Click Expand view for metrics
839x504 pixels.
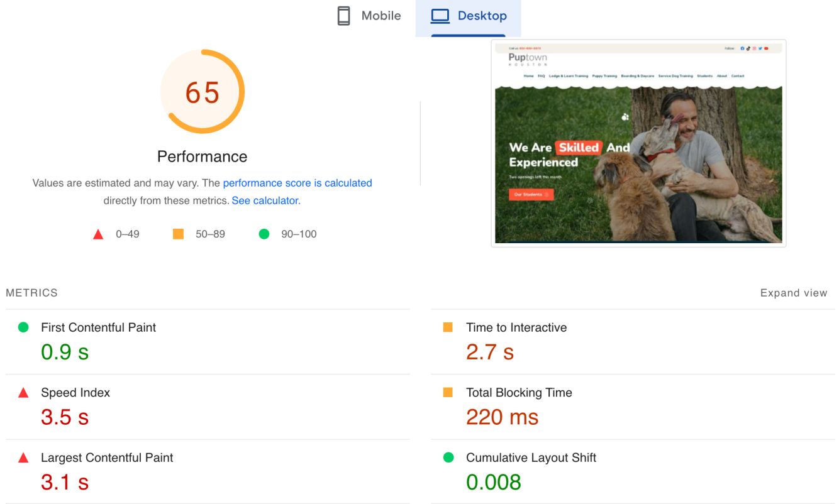793,293
